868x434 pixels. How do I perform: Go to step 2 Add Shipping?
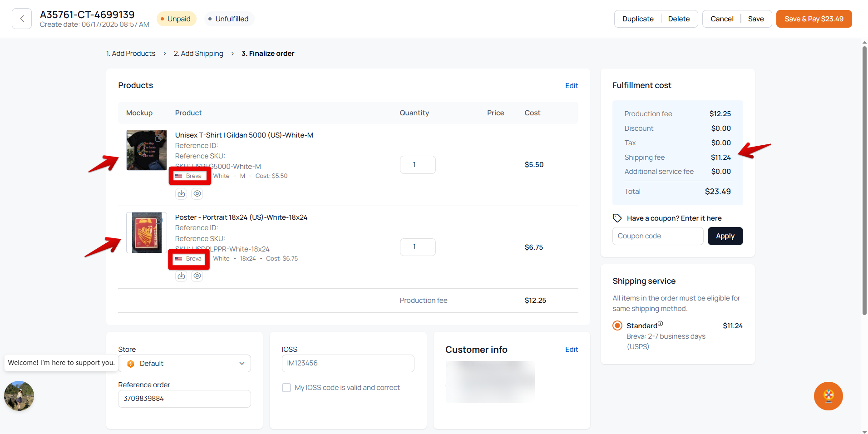[x=198, y=54]
